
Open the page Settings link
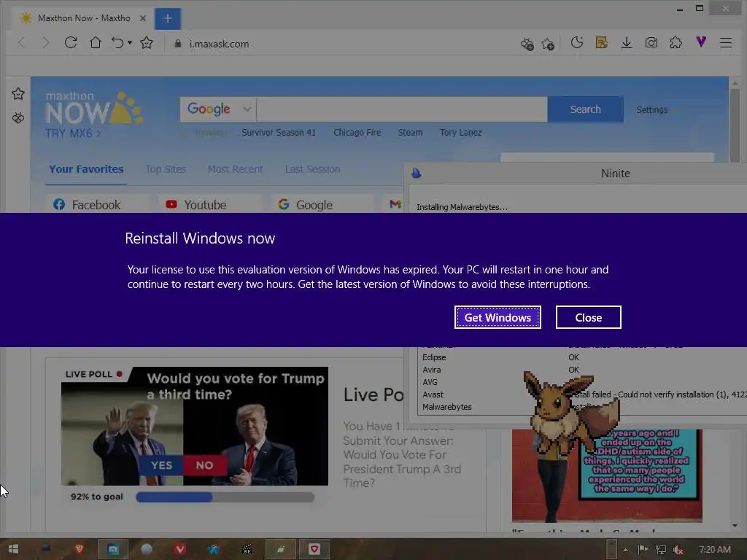coord(651,110)
